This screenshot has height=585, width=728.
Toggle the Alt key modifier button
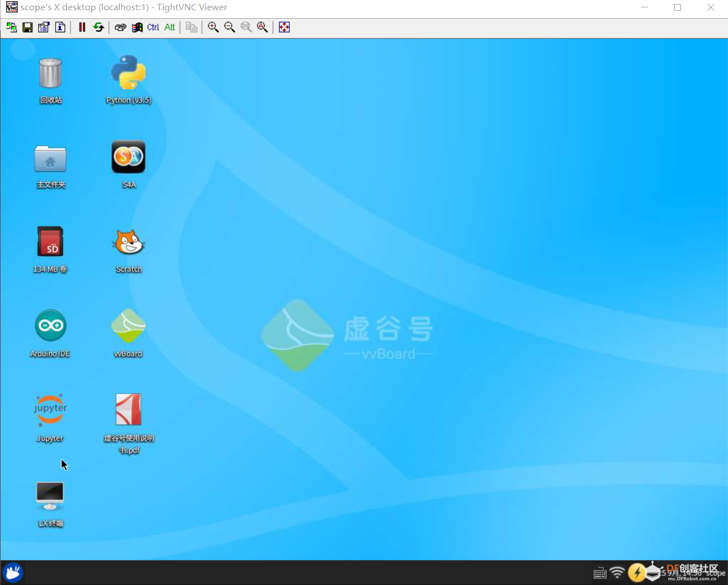coord(169,27)
